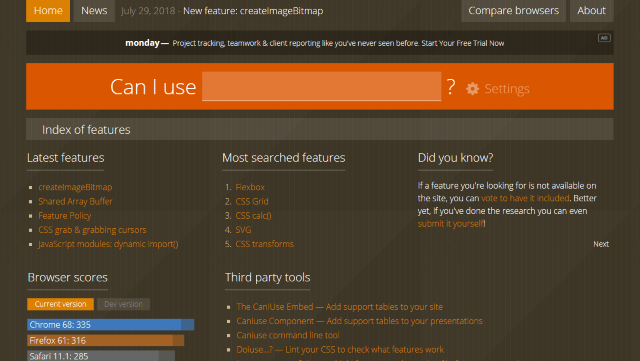Switch to Dev version scores
Screen dimensions: 640x361
(x=123, y=304)
